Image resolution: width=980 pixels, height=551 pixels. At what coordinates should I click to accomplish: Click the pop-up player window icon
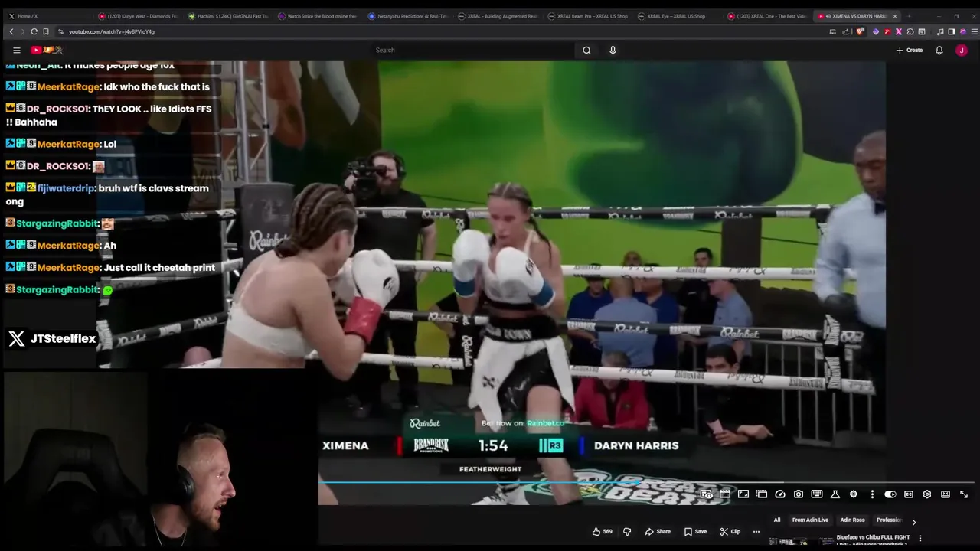click(762, 494)
